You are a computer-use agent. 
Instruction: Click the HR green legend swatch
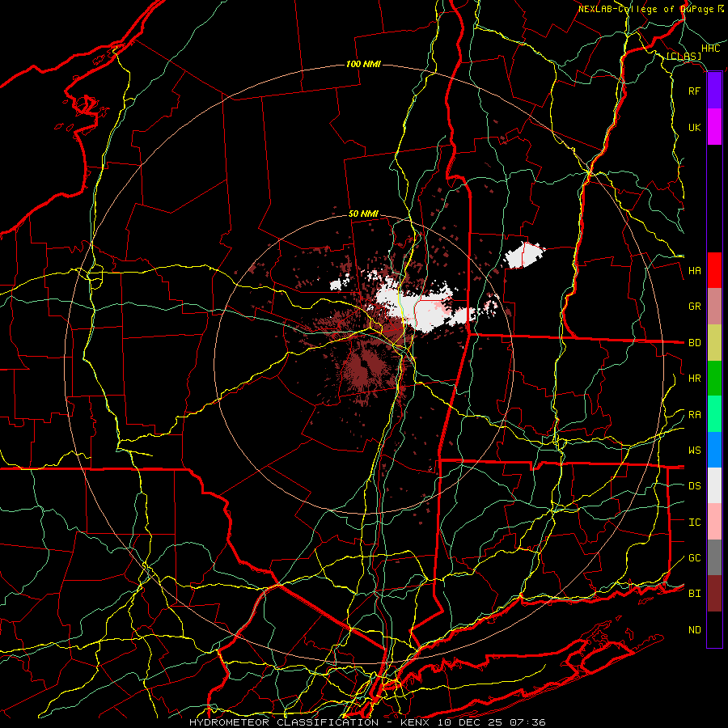[714, 378]
